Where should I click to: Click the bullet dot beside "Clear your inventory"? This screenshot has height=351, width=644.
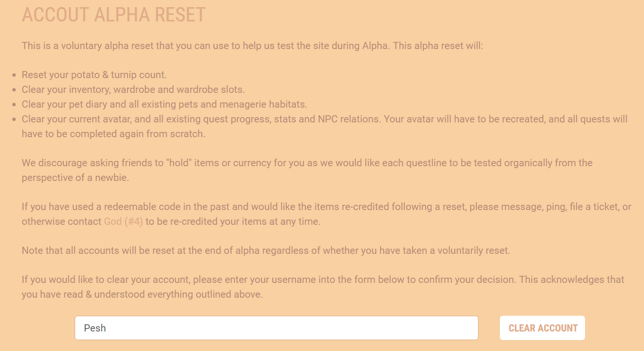point(15,90)
